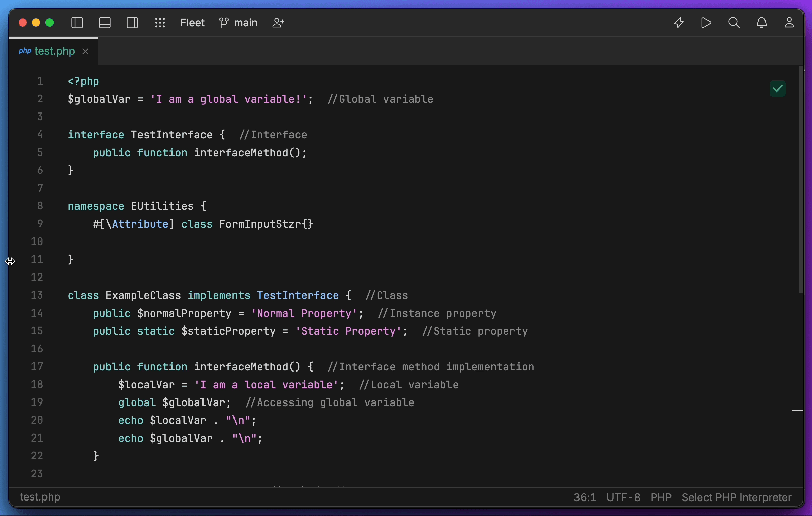Open search with magnifier icon
This screenshot has height=516, width=812.
point(734,23)
